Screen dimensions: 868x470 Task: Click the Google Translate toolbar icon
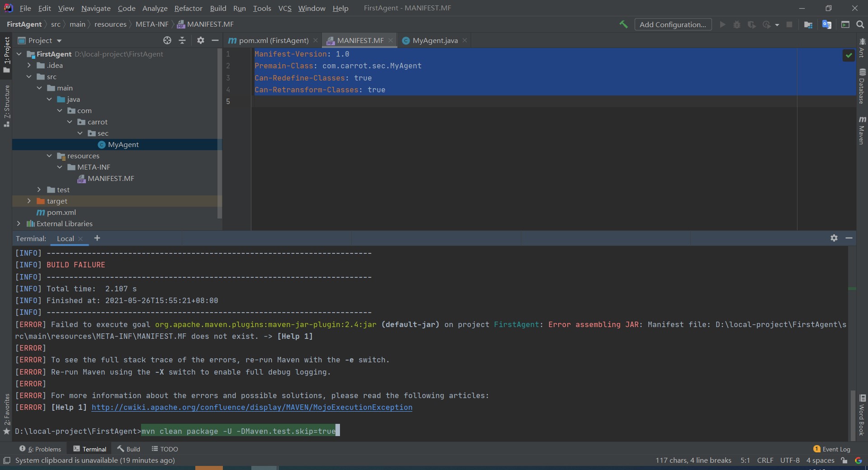pyautogui.click(x=827, y=24)
